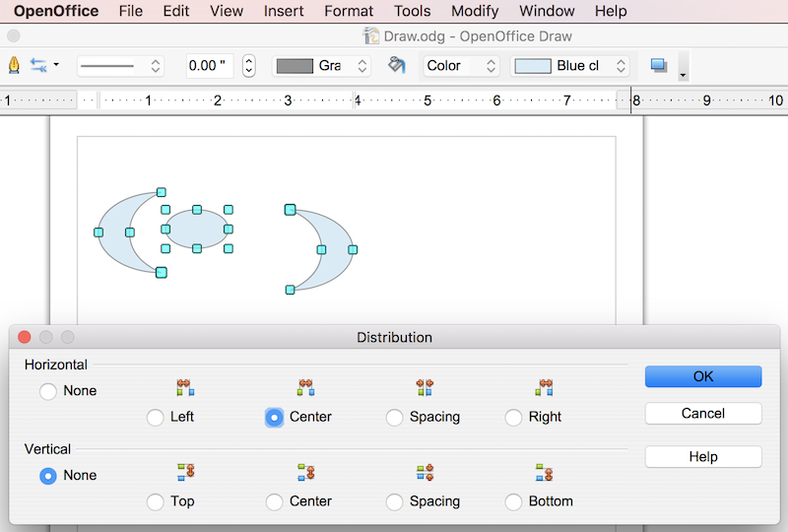Open the Blue classic fill color dropdown
This screenshot has width=788, height=532.
pos(570,66)
